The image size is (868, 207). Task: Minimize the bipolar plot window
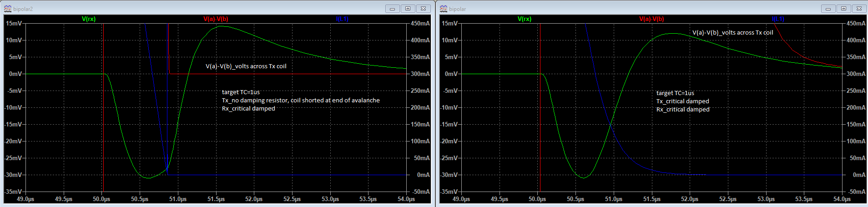coord(828,9)
